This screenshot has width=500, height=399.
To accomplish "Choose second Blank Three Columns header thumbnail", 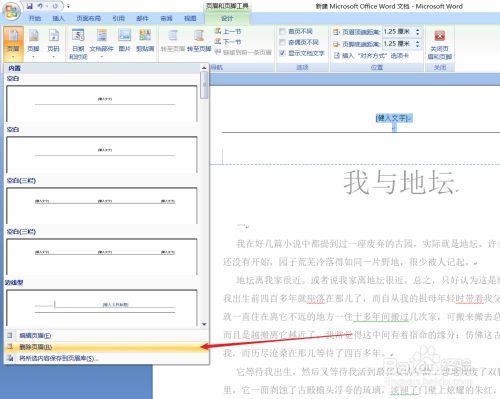I will coord(102,257).
